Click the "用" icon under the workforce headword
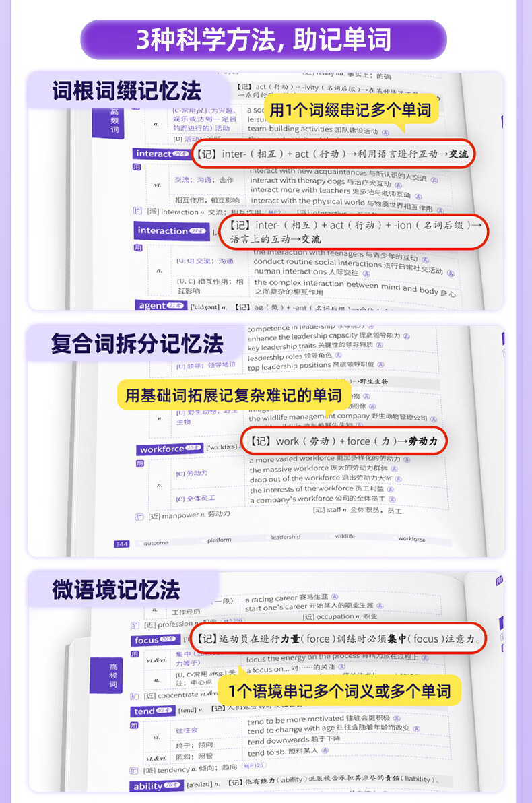 click(140, 464)
